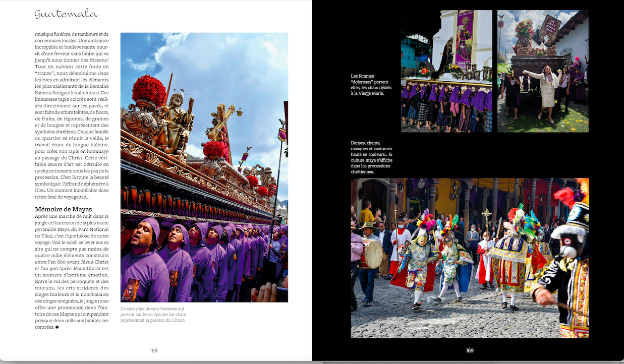Click the round drum in the dancers photo
624x364 pixels.
pos(373,255)
